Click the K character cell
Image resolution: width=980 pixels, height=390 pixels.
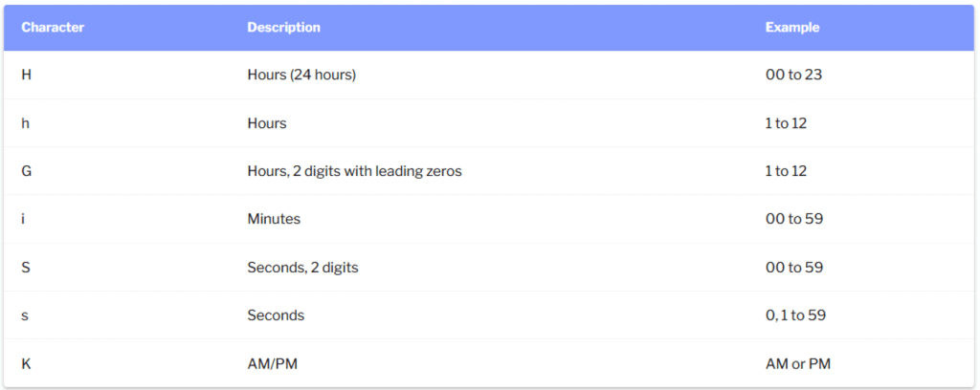(26, 364)
